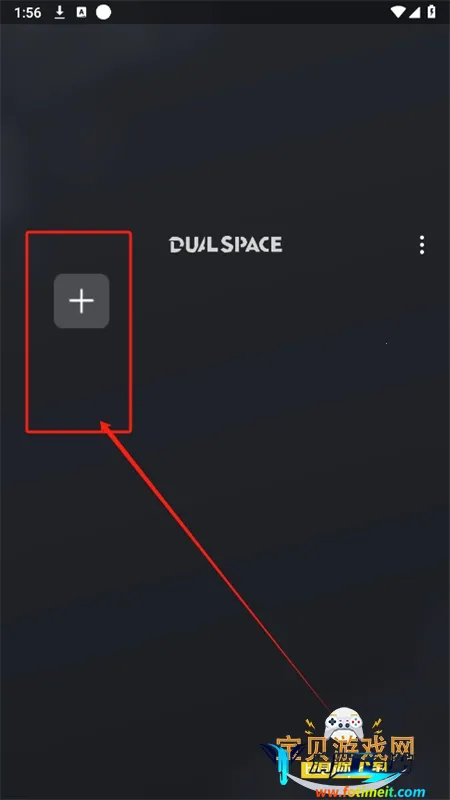Tap the download arrow status bar icon
This screenshot has width=450, height=800.
(60, 12)
